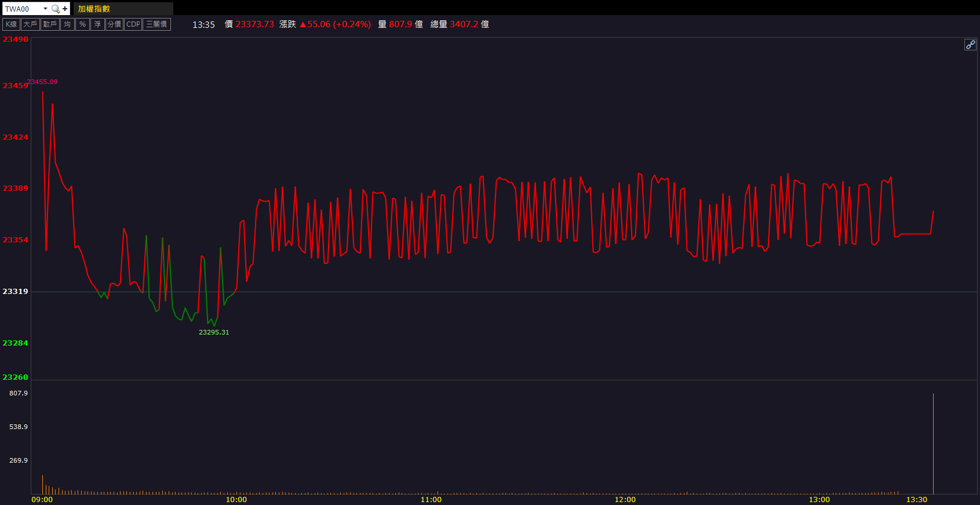The width and height of the screenshot is (980, 505).
Task: Enable the 均 average price line
Action: (67, 24)
